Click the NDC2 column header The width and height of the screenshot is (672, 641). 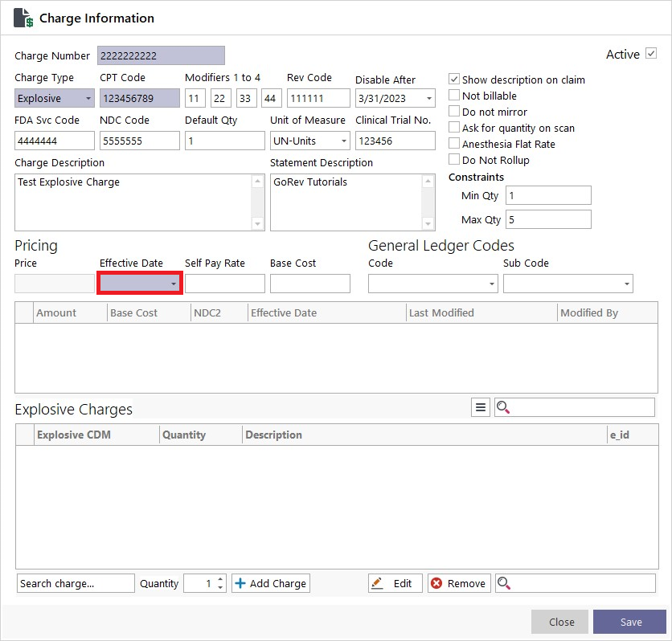219,313
